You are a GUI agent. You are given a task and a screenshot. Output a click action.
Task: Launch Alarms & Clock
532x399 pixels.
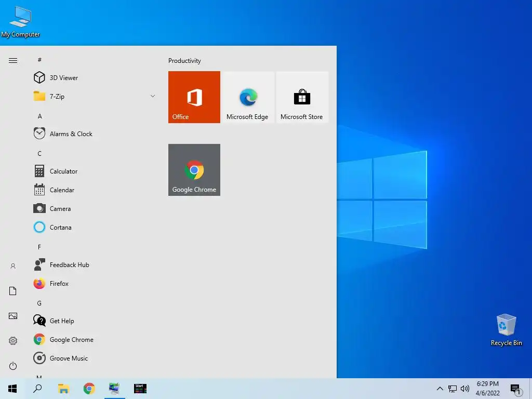(95, 134)
